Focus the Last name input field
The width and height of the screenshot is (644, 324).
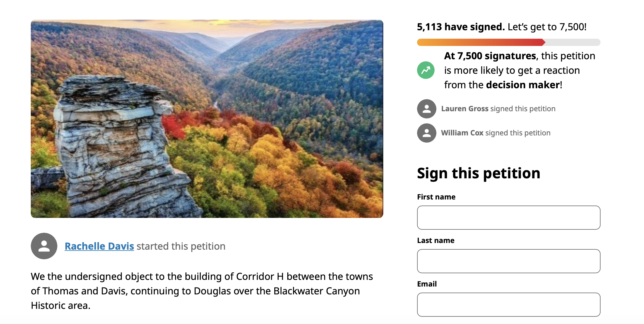(509, 261)
